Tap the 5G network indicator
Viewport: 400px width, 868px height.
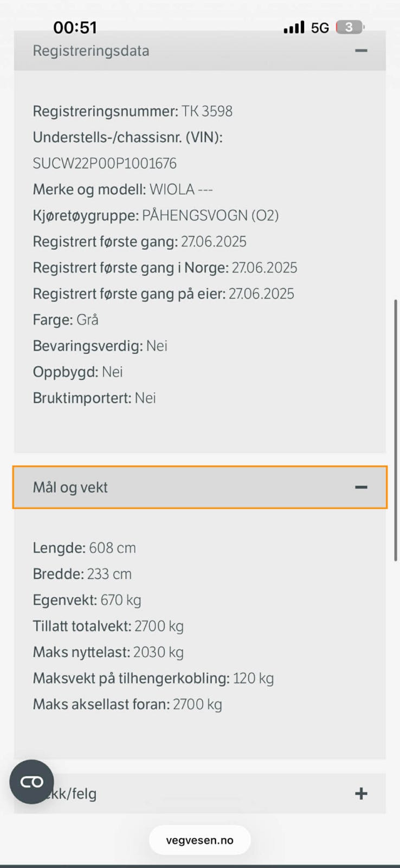[320, 28]
